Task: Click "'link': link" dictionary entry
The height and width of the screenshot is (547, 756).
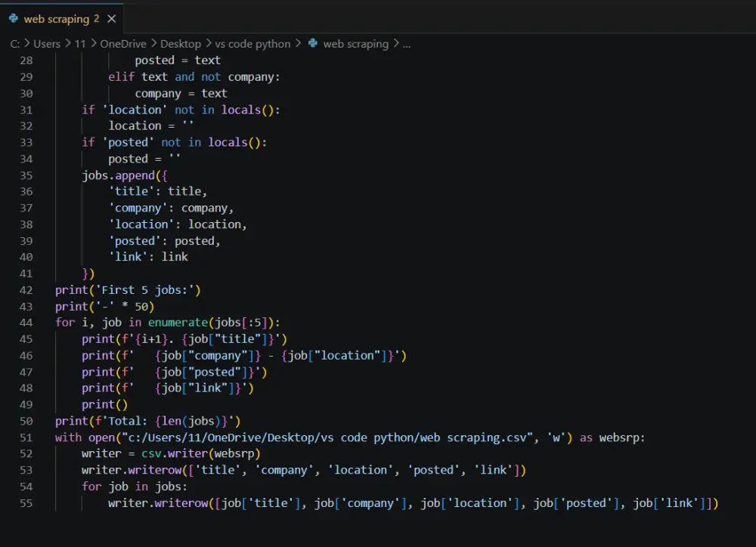Action: [x=148, y=257]
